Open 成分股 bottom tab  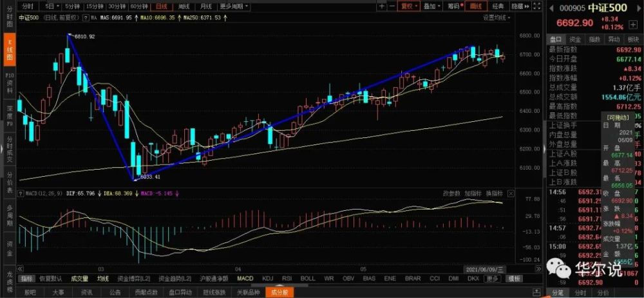coord(279,293)
